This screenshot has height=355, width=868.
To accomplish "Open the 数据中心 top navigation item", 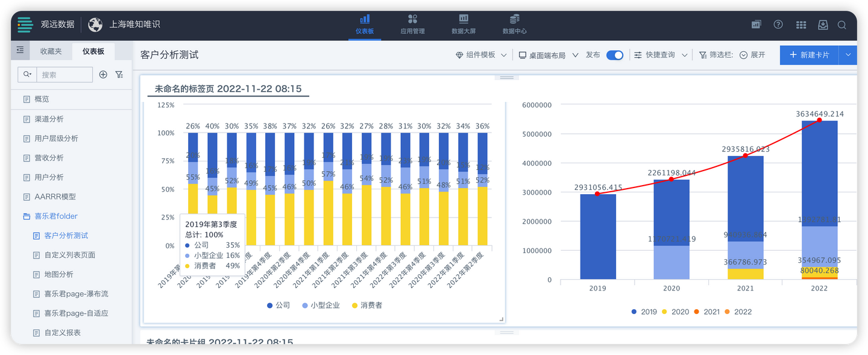I will tap(514, 25).
